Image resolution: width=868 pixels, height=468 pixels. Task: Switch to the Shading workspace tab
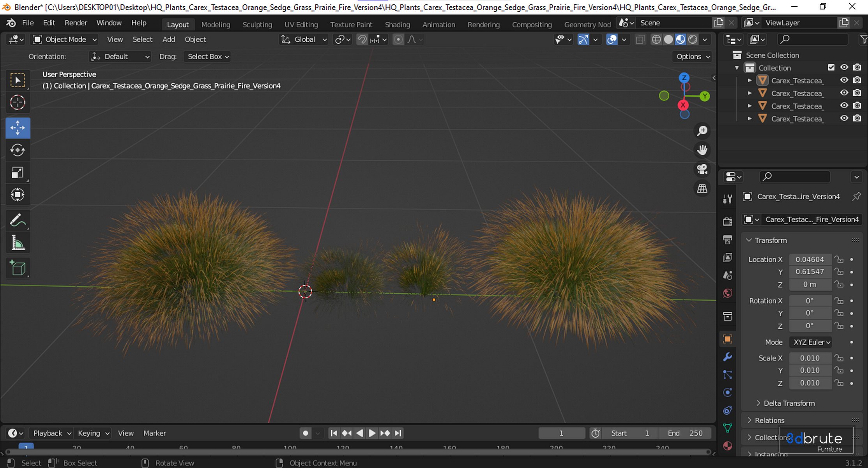[397, 25]
